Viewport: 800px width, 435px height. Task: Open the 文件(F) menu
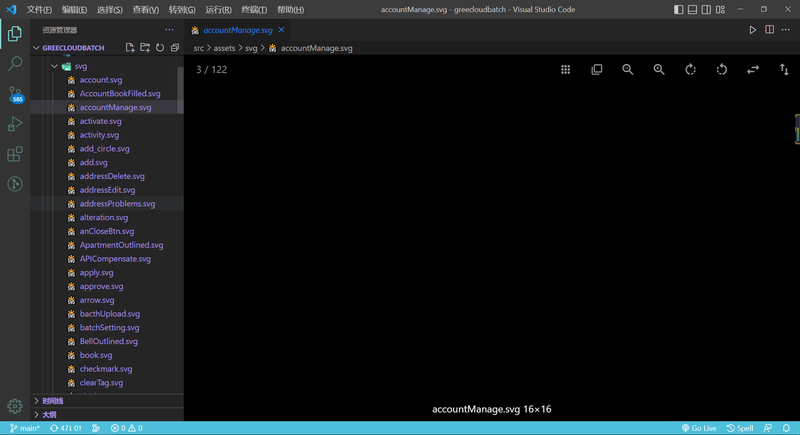pos(39,9)
